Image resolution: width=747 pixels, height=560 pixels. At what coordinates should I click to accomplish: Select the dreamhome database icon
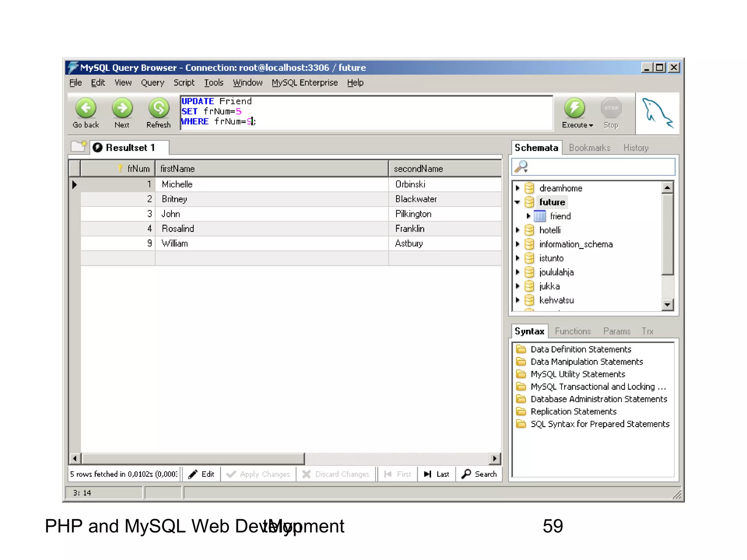click(x=529, y=188)
